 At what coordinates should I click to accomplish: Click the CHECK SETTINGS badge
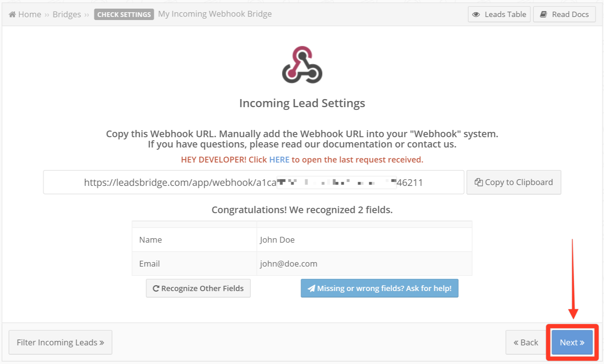pos(124,14)
